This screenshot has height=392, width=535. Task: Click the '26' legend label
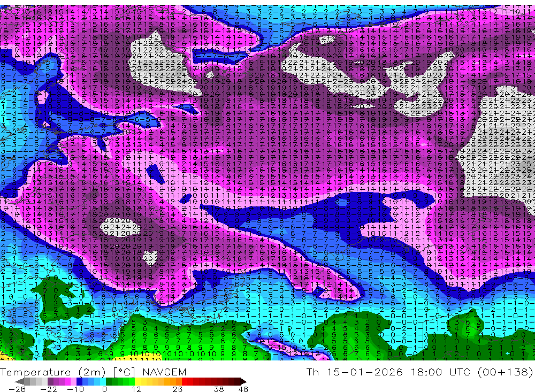[x=178, y=389]
